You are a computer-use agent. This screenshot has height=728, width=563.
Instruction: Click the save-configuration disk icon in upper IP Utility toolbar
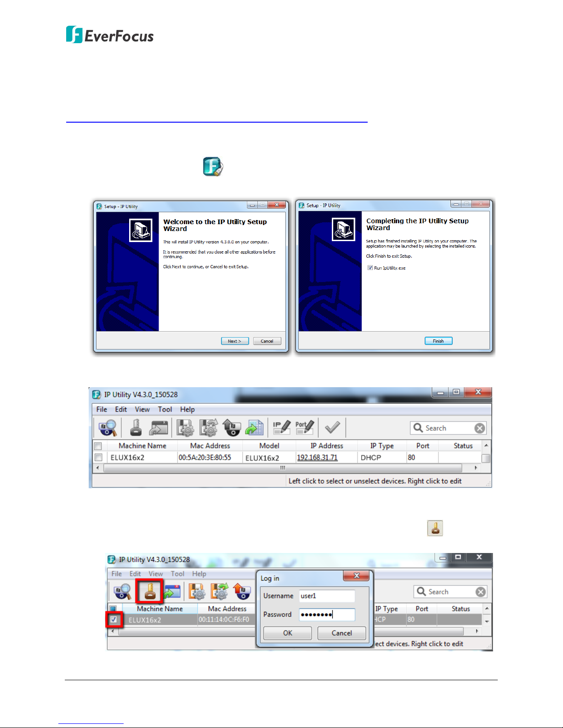(x=186, y=428)
